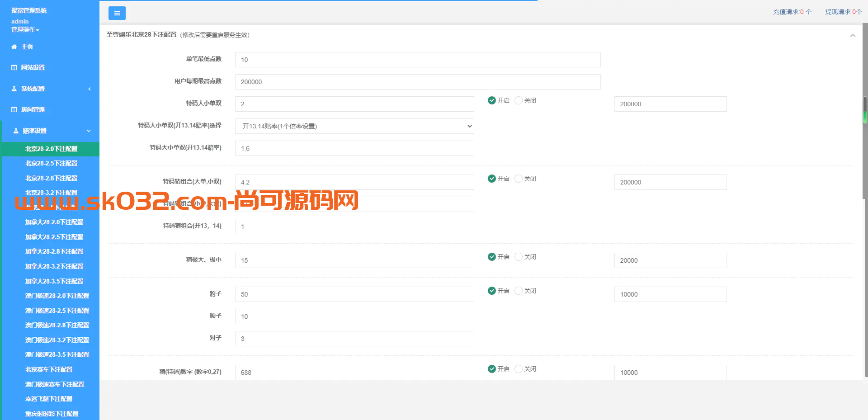Screen dimensions: 868x420
Task: Click the 猜极大、极小 odds input
Action: (x=354, y=260)
